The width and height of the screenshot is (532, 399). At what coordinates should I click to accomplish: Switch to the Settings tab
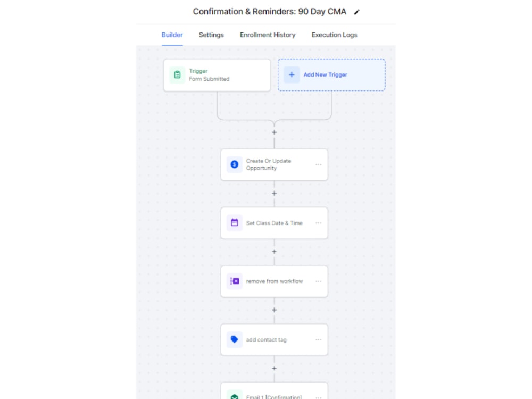pos(211,35)
